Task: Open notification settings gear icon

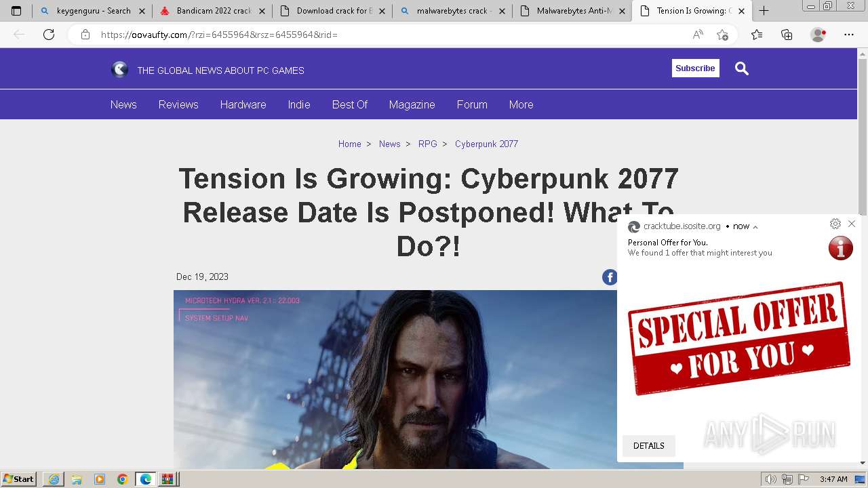Action: (835, 224)
